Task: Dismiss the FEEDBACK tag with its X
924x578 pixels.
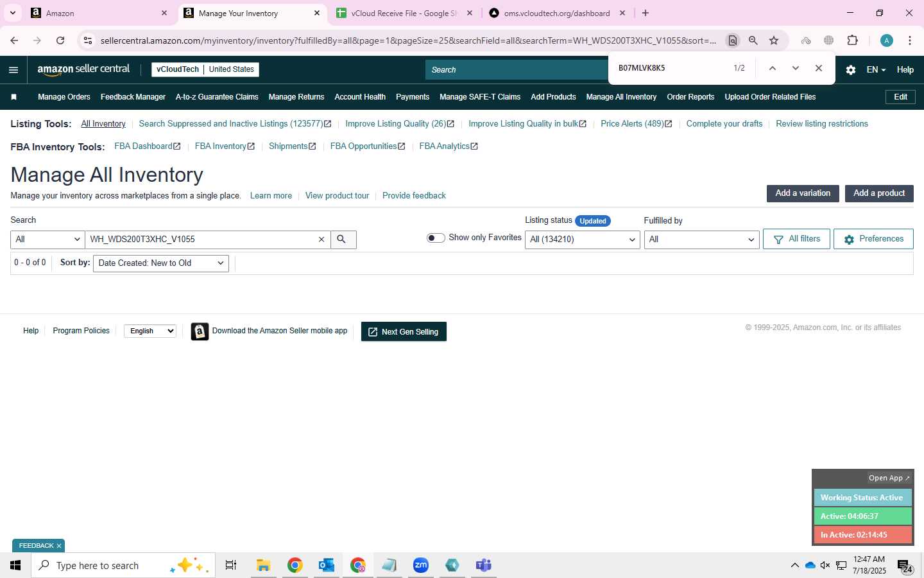Action: (59, 546)
